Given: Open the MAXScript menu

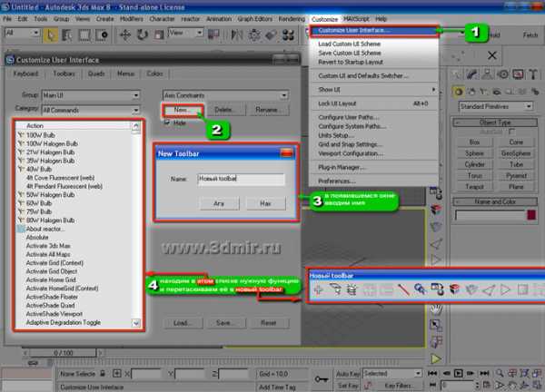Looking at the screenshot, I should coord(356,19).
